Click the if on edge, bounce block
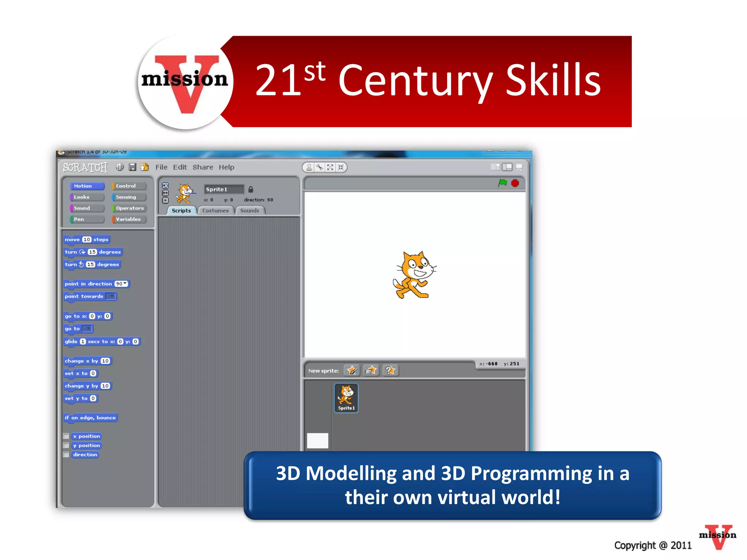Viewport: 747px width, 560px height. click(x=90, y=418)
